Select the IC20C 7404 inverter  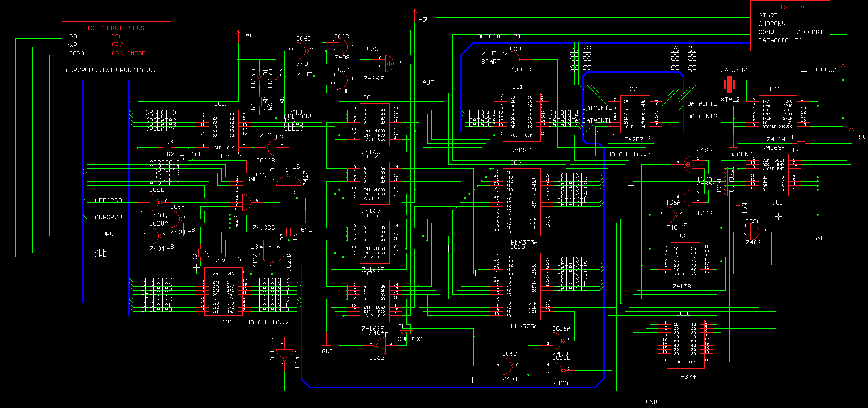coord(284,354)
